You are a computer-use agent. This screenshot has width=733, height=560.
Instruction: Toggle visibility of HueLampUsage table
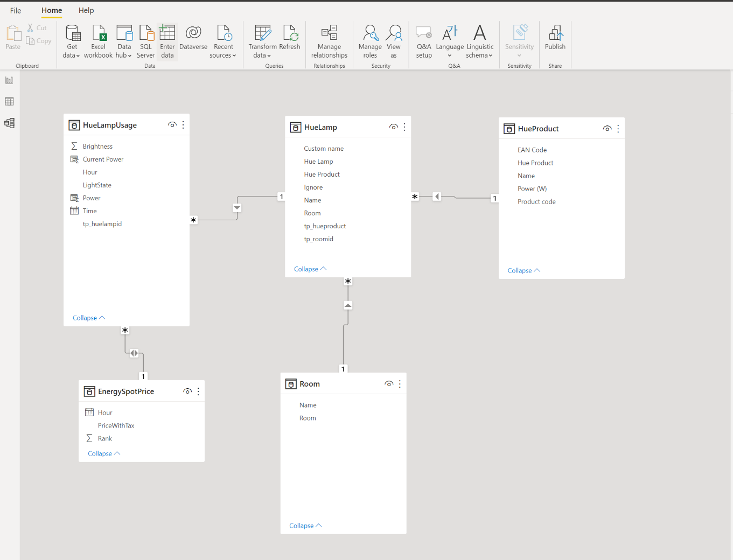coord(172,125)
